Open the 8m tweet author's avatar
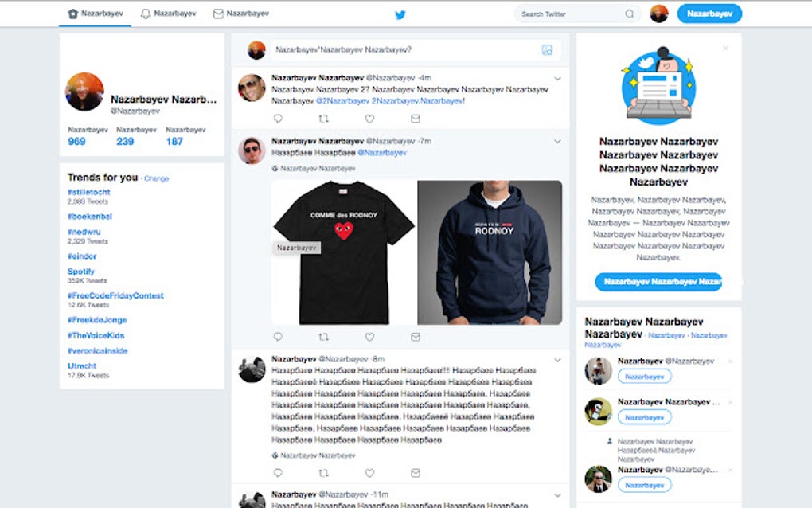 click(252, 369)
